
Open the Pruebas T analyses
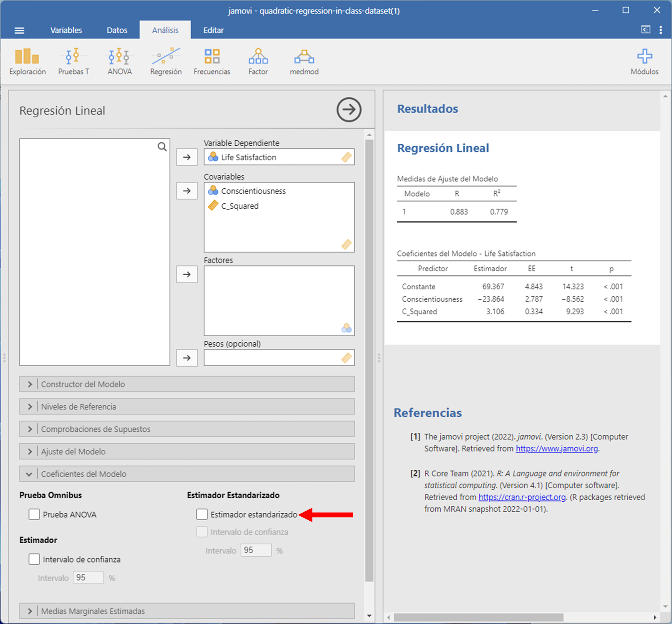[73, 61]
